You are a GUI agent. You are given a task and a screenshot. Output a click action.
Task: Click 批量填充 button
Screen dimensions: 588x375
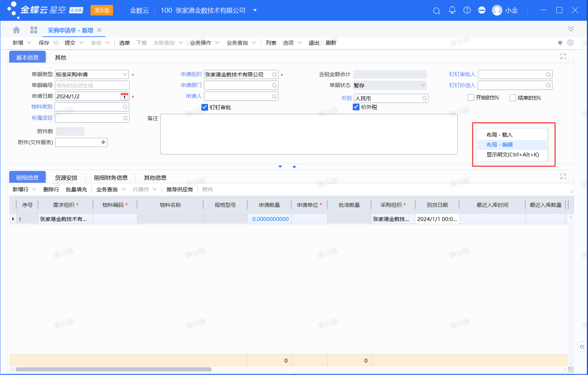point(76,189)
